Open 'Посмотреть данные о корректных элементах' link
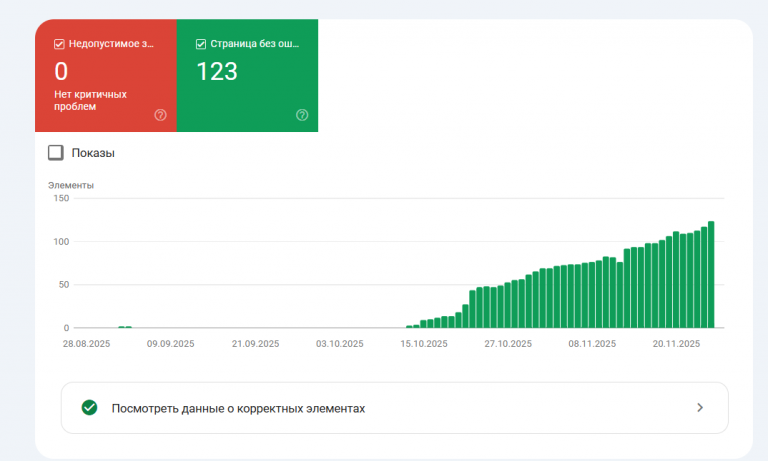The width and height of the screenshot is (768, 461). 394,408
